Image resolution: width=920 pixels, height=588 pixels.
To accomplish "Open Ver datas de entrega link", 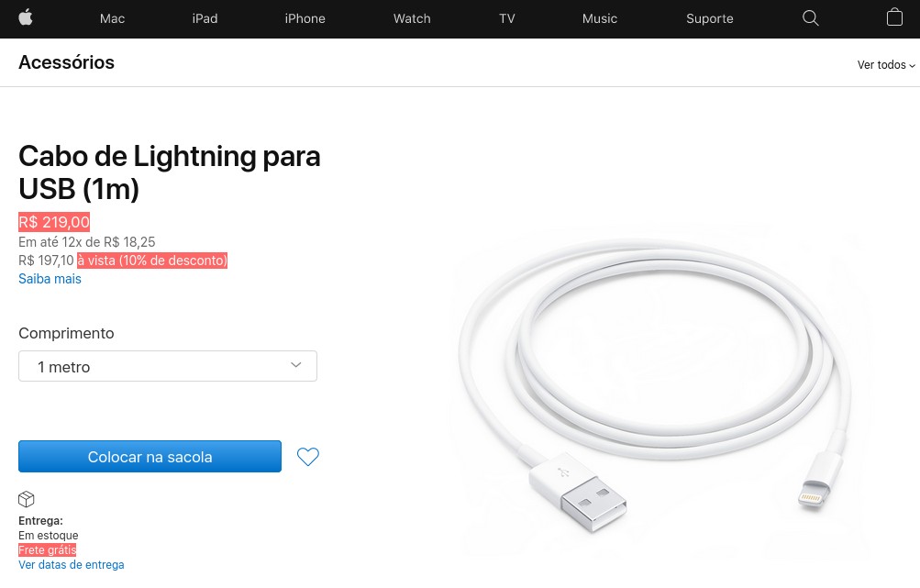I will 72,564.
